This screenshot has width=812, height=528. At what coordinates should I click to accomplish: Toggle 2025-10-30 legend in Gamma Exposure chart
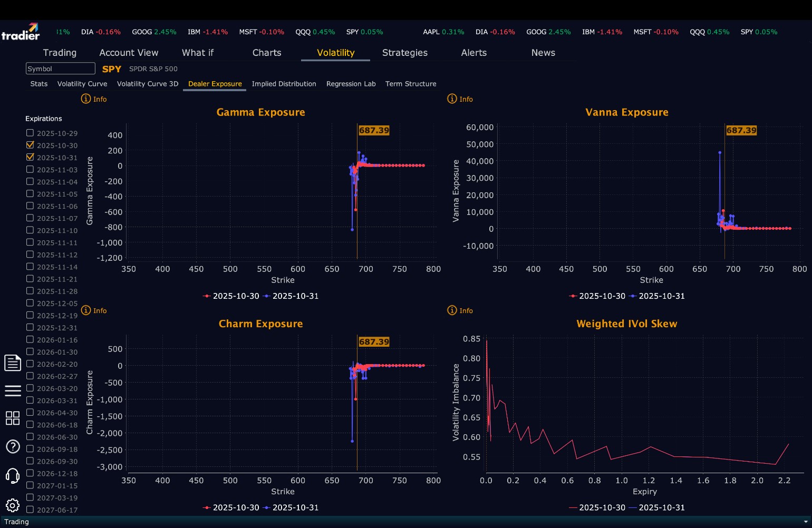(x=231, y=296)
